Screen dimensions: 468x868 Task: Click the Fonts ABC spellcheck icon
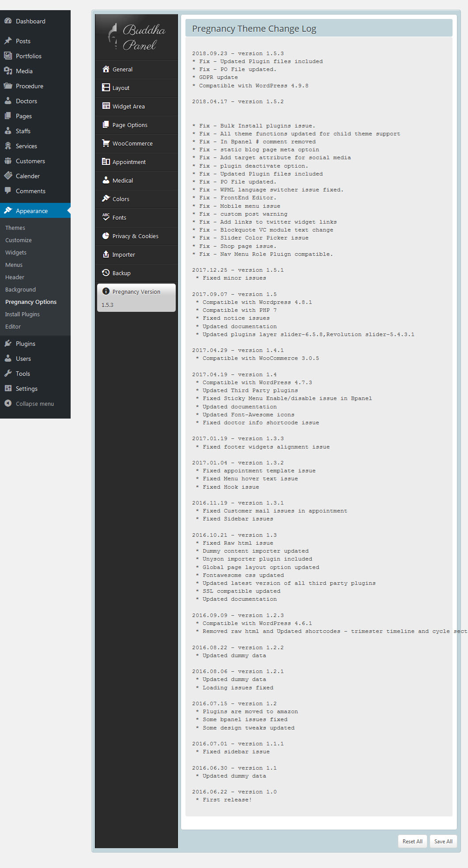tap(106, 217)
